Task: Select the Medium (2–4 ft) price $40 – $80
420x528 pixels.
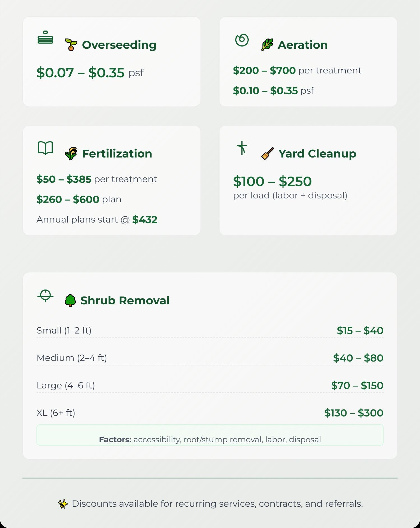Action: tap(358, 358)
